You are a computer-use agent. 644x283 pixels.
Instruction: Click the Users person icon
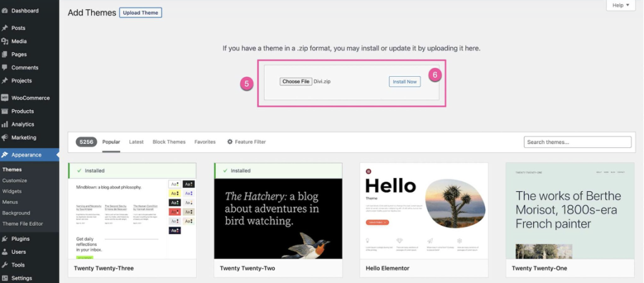tap(5, 252)
